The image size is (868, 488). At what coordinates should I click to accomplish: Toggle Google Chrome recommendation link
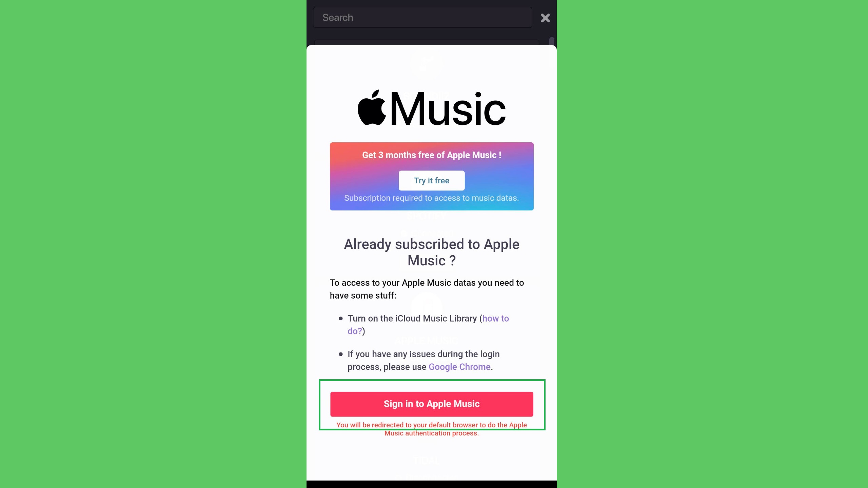click(x=459, y=366)
